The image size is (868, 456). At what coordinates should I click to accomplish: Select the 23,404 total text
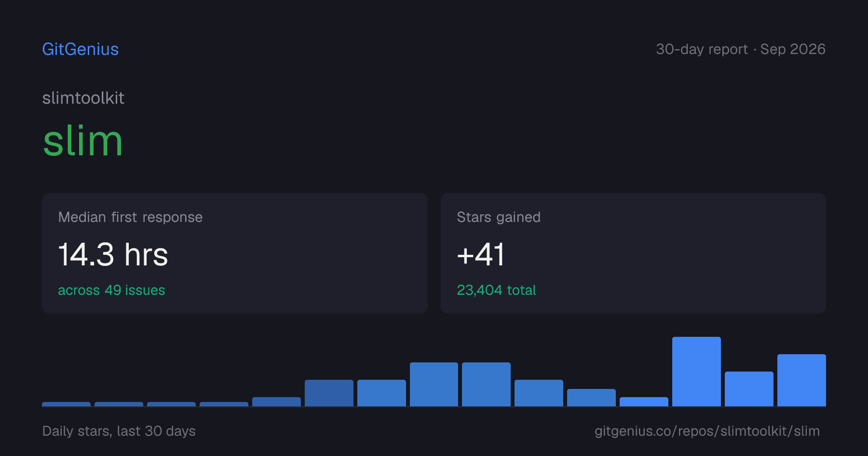pos(497,290)
